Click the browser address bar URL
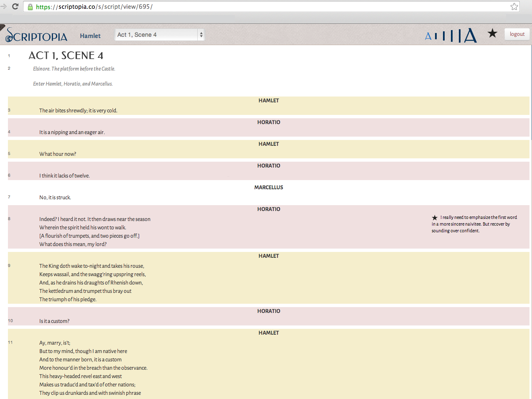532x399 pixels. click(94, 7)
